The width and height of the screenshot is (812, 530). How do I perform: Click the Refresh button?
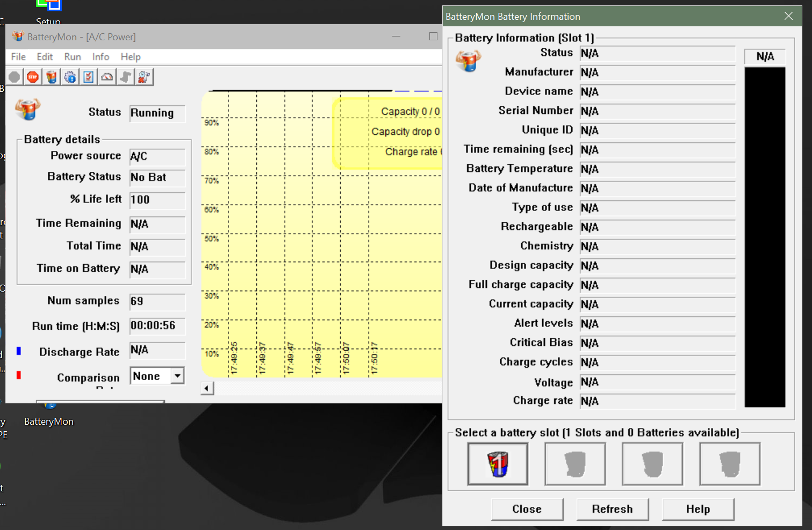(x=613, y=509)
